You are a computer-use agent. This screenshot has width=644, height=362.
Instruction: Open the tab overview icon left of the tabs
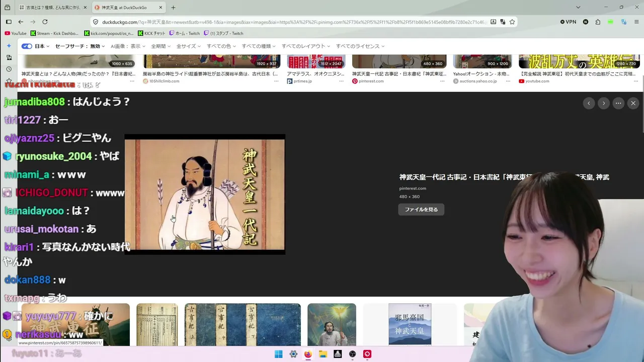pos(9,8)
